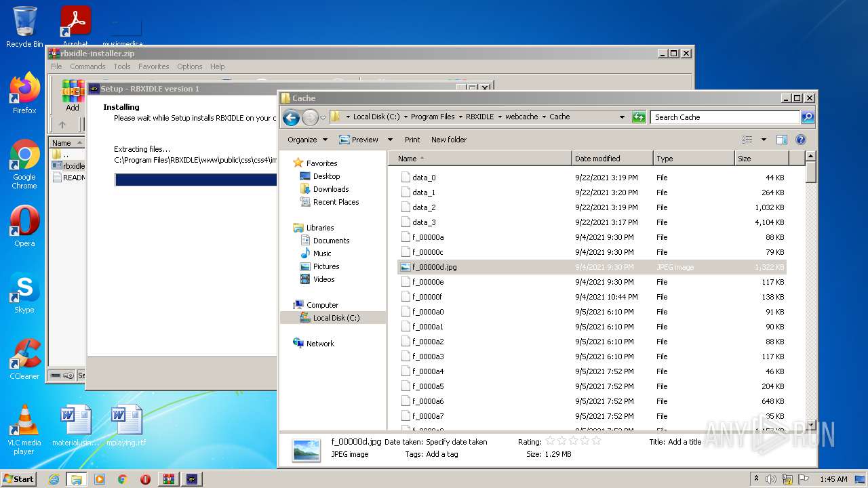Click WinRAR Add toolbar icon
This screenshot has height=488, width=868.
point(73,96)
